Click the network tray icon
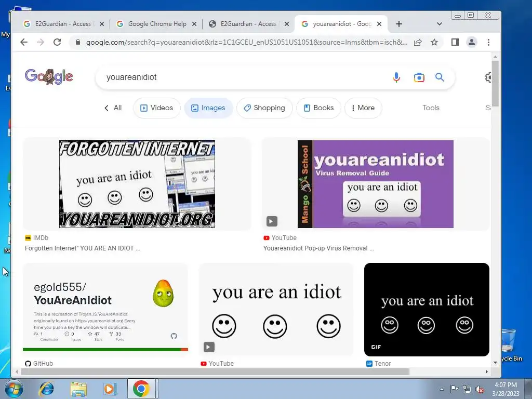The width and height of the screenshot is (532, 399). click(467, 389)
